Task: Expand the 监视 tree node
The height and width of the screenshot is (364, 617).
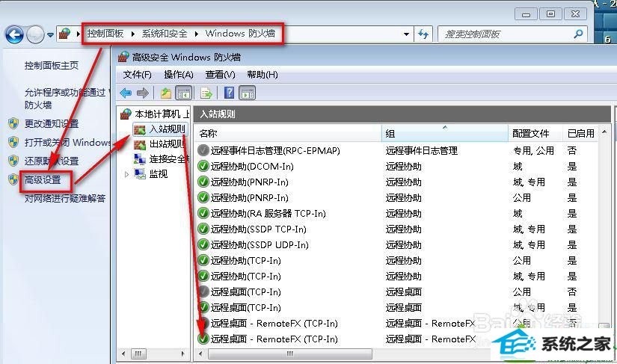Action: click(126, 174)
